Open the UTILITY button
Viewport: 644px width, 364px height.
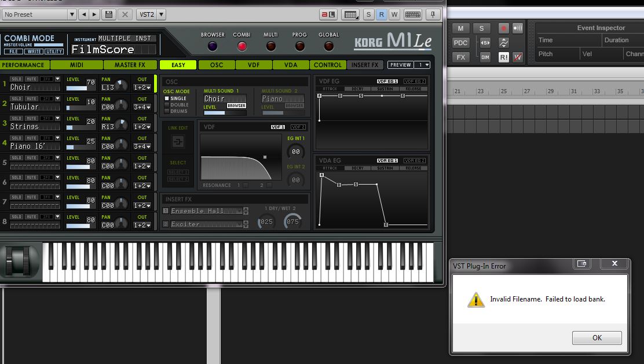coord(54,52)
